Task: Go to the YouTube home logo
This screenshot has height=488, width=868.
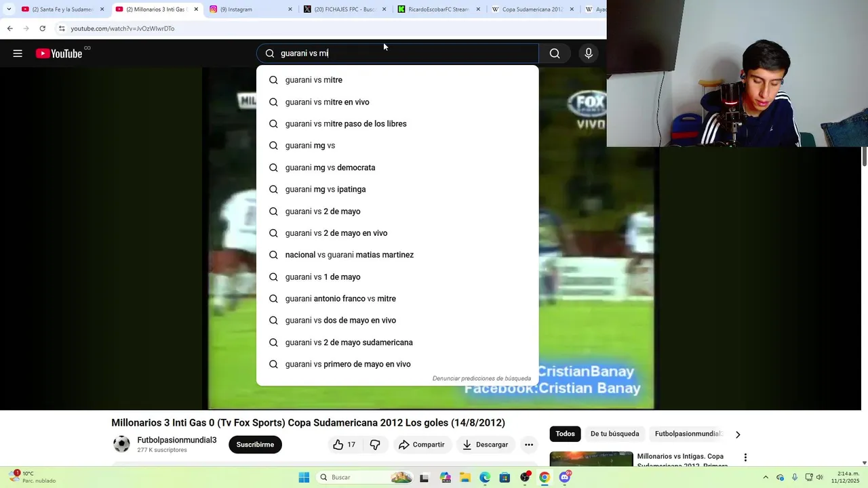Action: pos(59,54)
